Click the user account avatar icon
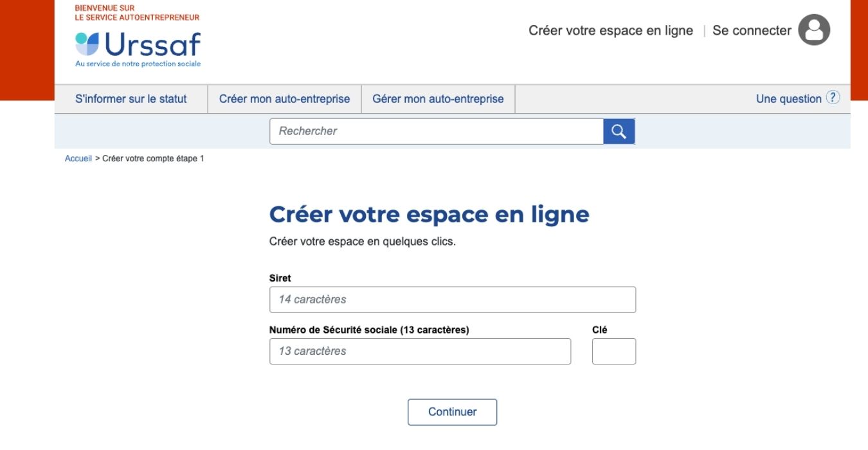 (813, 29)
